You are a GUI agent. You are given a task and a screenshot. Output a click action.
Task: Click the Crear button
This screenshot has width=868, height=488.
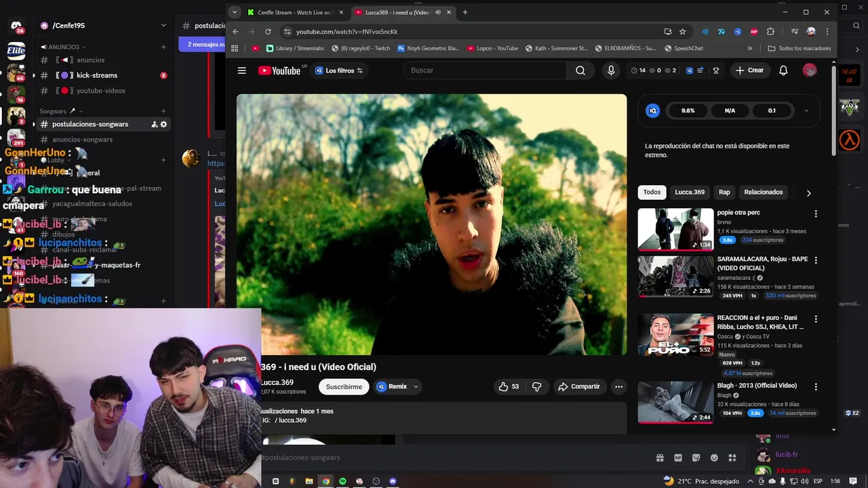(x=749, y=70)
